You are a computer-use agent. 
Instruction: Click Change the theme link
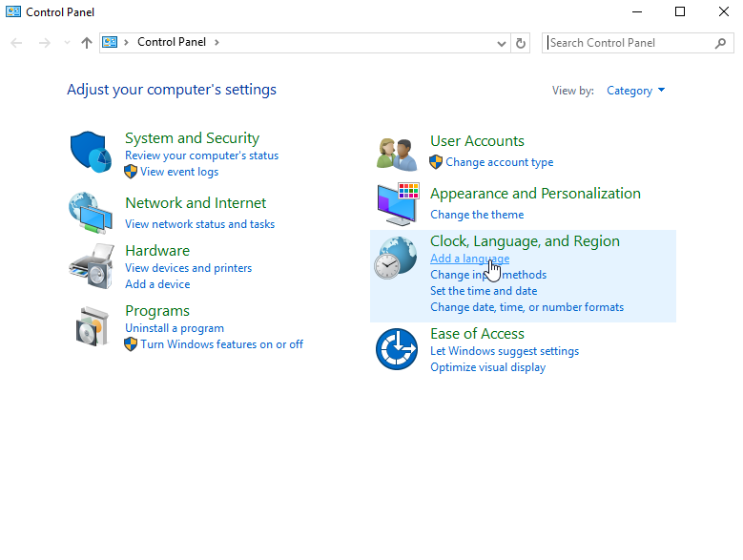(x=477, y=214)
